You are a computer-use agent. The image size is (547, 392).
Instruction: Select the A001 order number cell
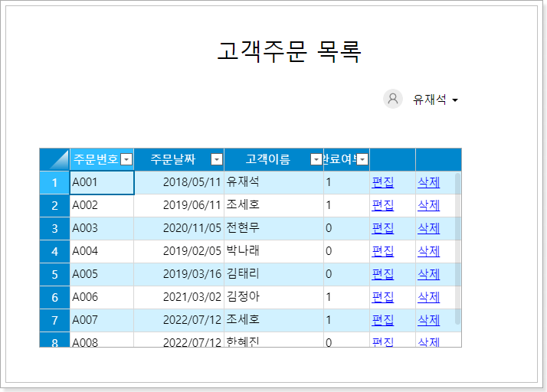tap(101, 182)
